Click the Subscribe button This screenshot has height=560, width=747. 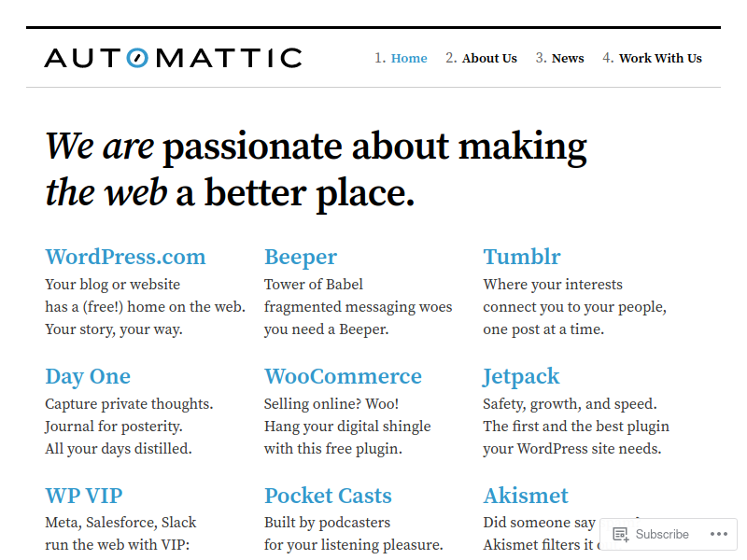(651, 534)
